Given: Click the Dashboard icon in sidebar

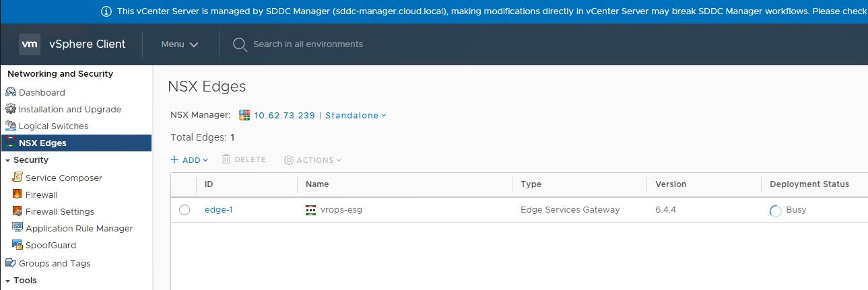Looking at the screenshot, I should click(x=10, y=92).
